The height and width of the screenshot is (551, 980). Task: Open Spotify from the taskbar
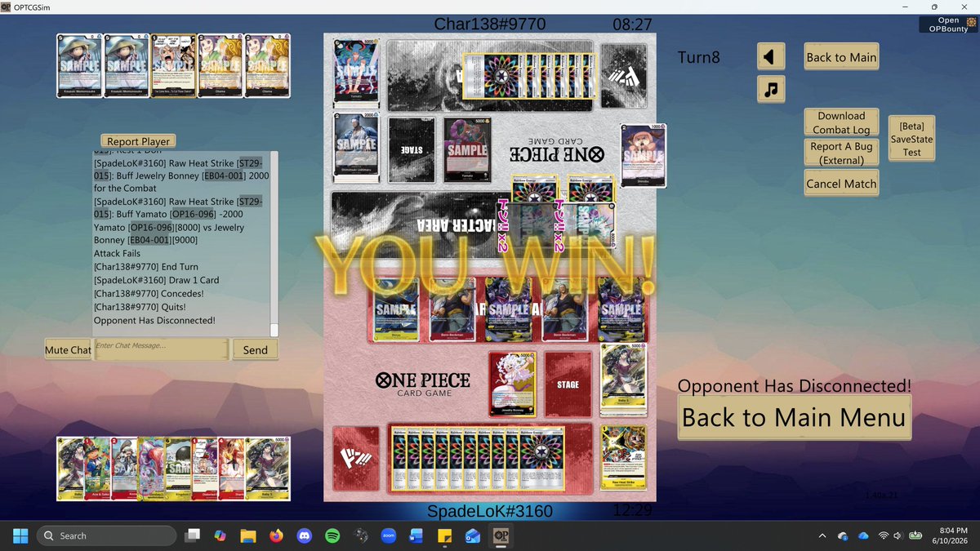332,535
